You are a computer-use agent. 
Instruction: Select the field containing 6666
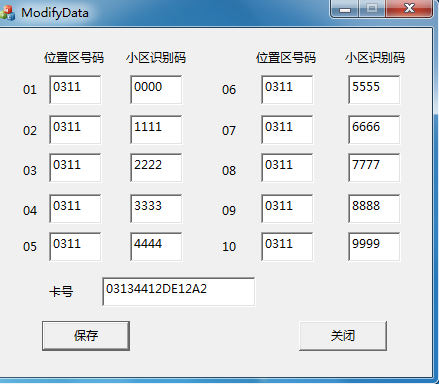coord(374,130)
